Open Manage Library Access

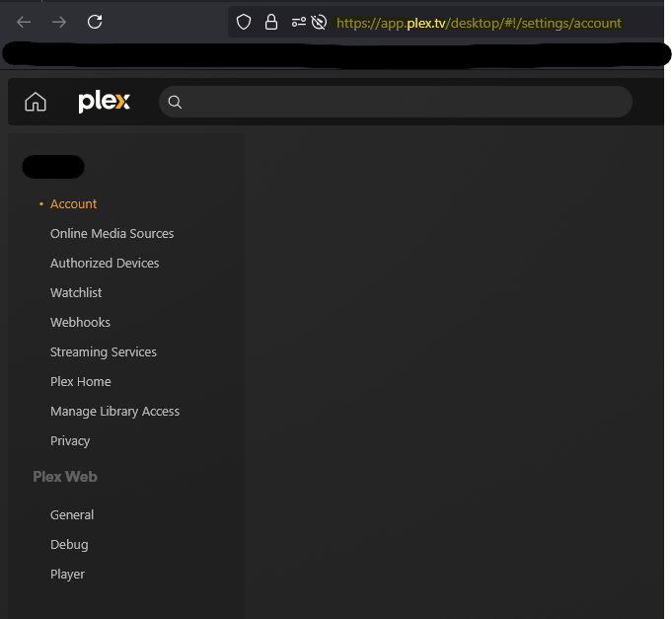[x=114, y=412]
